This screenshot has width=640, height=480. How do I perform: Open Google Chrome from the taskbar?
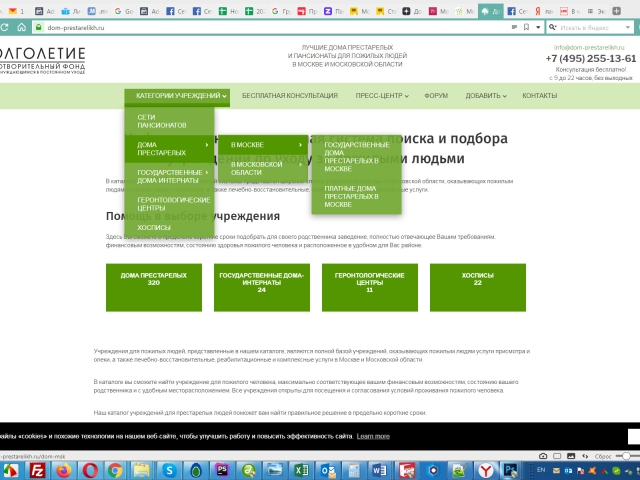[x=116, y=469]
